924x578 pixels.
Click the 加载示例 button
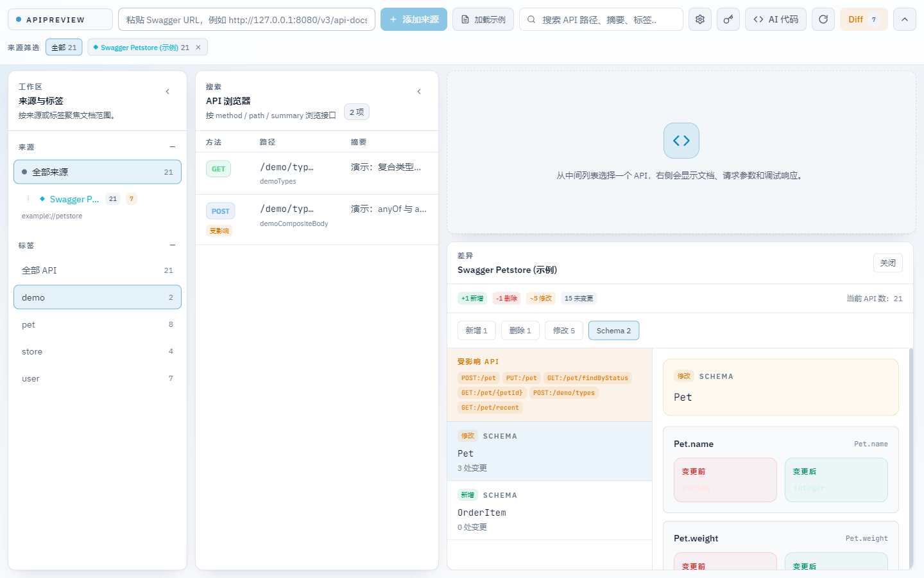pos(483,19)
